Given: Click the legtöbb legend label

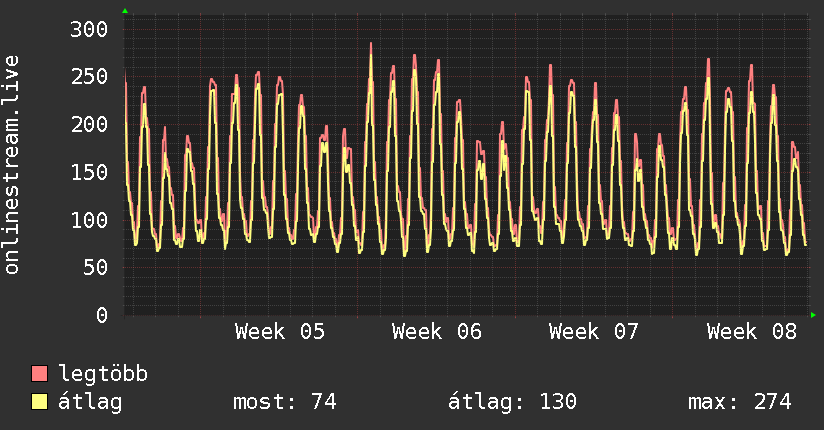Looking at the screenshot, I should [x=103, y=374].
